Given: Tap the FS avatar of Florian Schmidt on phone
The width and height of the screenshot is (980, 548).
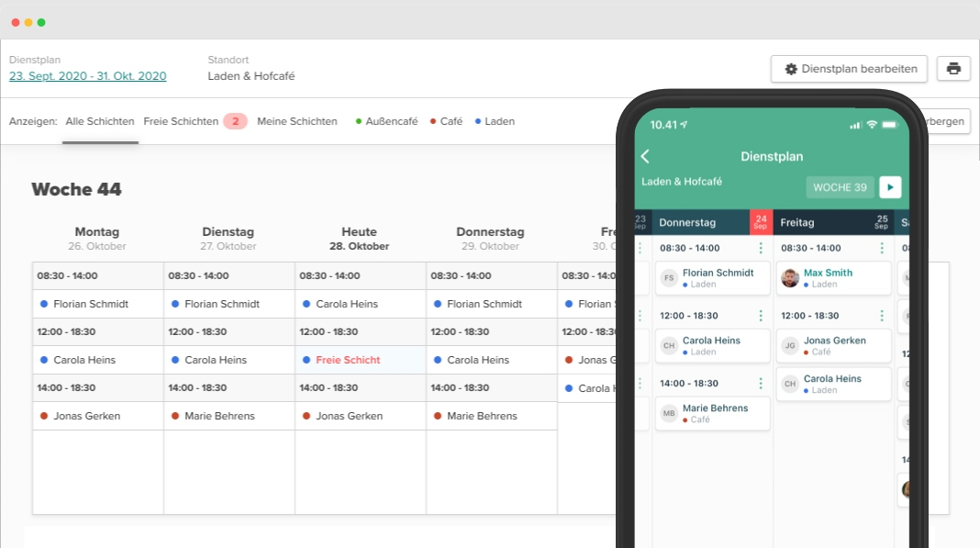Looking at the screenshot, I should tap(669, 278).
